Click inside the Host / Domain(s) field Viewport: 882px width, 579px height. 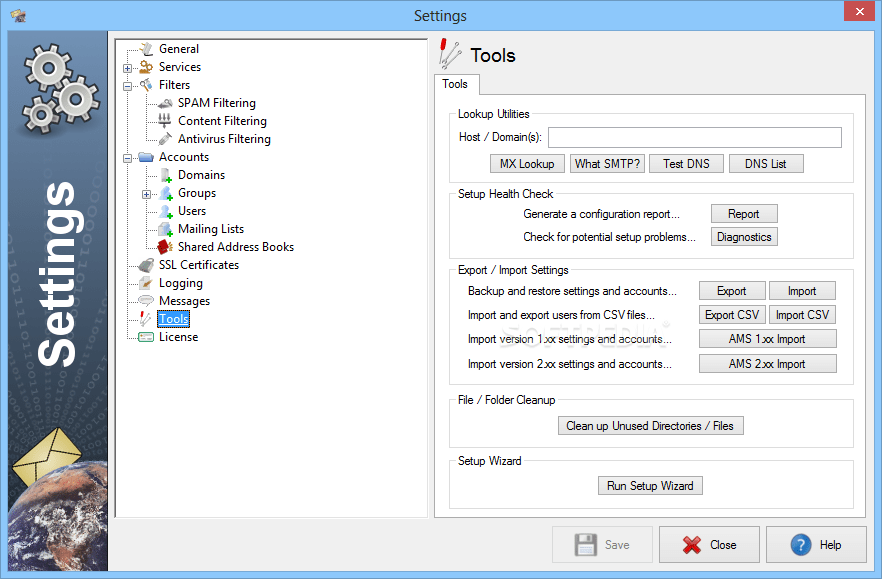pos(695,137)
